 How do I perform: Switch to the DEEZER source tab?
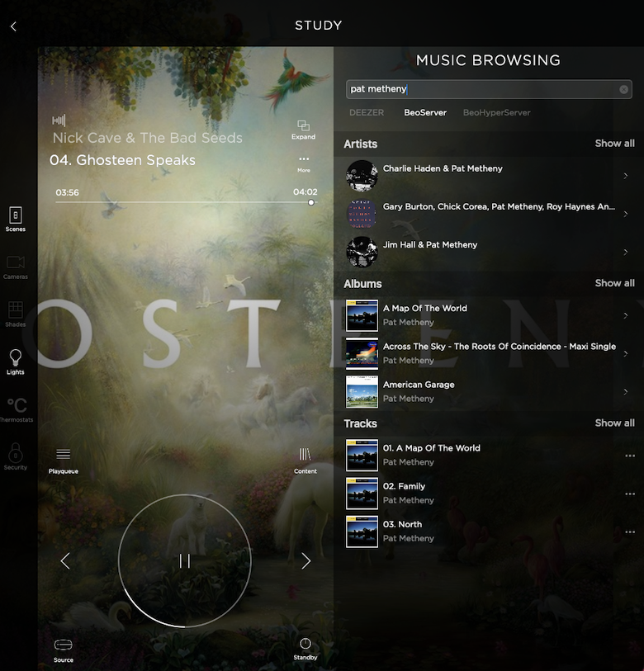point(367,112)
